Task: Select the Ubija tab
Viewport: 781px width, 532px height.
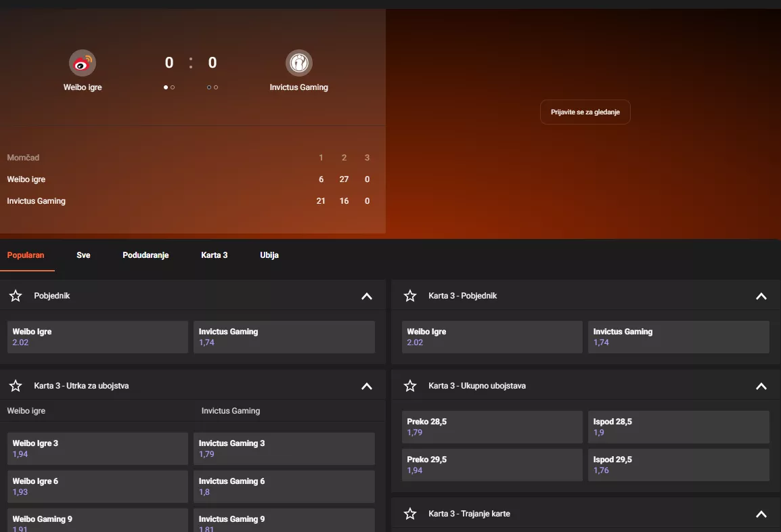Action: tap(269, 255)
